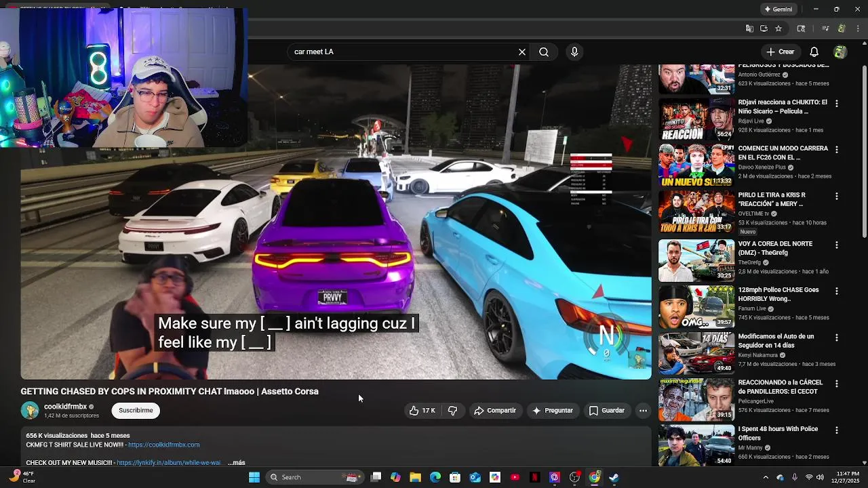The image size is (868, 488).
Task: Click the Fanum Live channel name
Action: [753, 308]
